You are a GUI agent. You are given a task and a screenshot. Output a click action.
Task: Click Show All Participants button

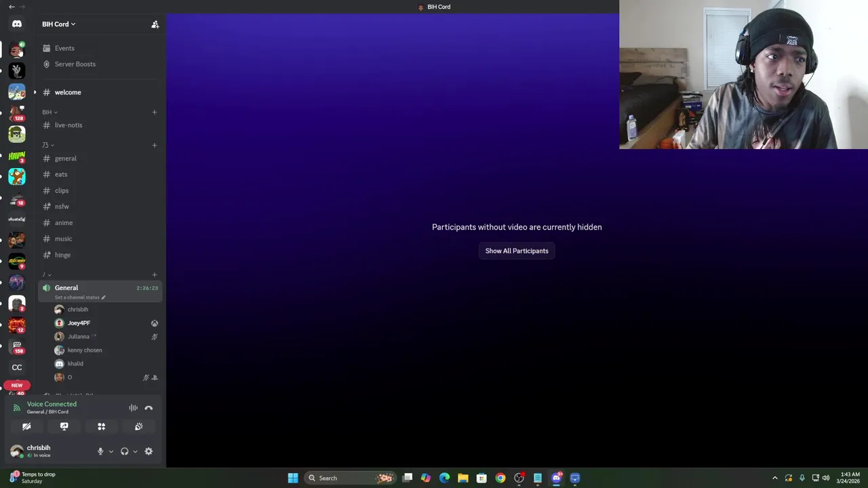(517, 251)
